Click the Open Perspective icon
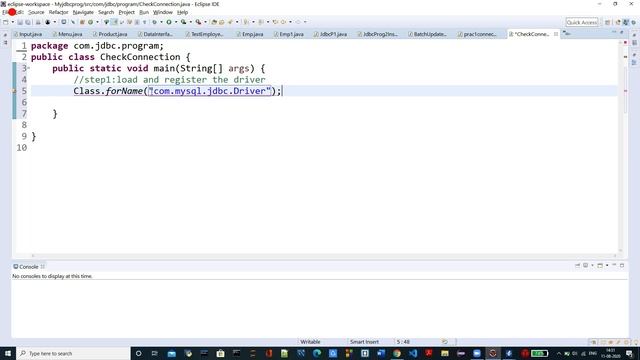The height and width of the screenshot is (360, 640). point(607,22)
